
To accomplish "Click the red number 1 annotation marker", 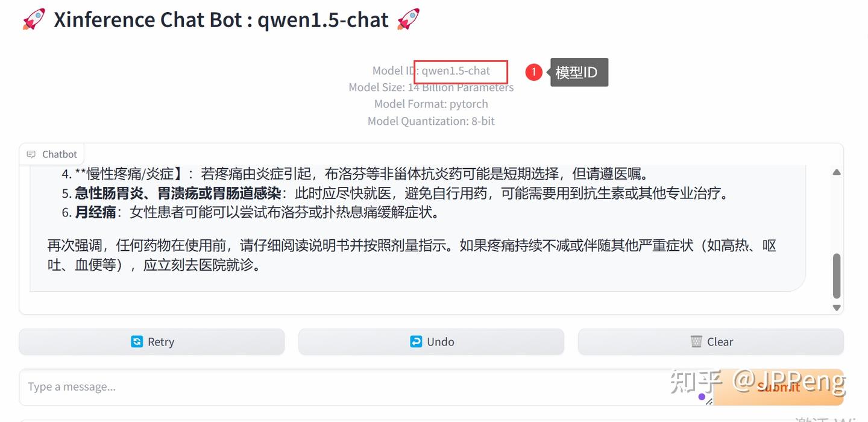I will (x=533, y=72).
